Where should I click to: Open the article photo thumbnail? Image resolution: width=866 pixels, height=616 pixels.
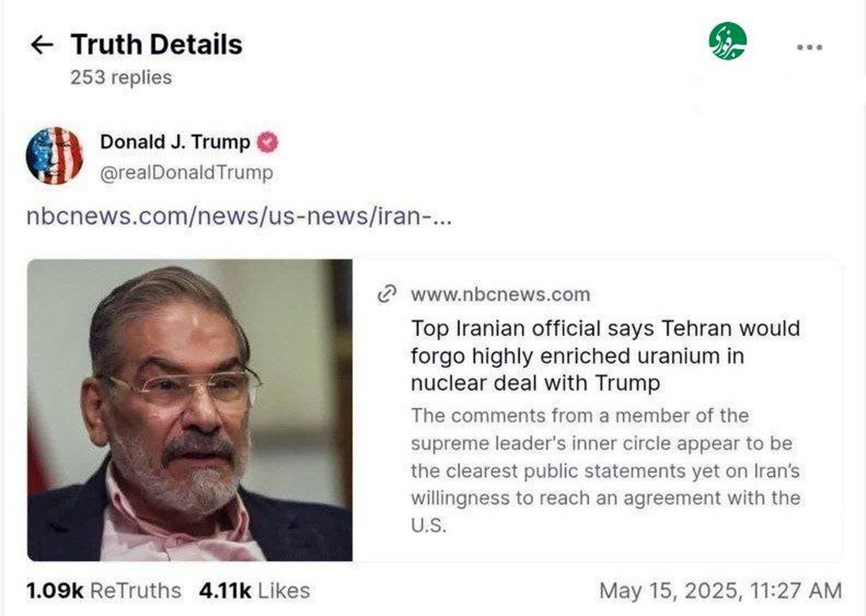tap(190, 410)
